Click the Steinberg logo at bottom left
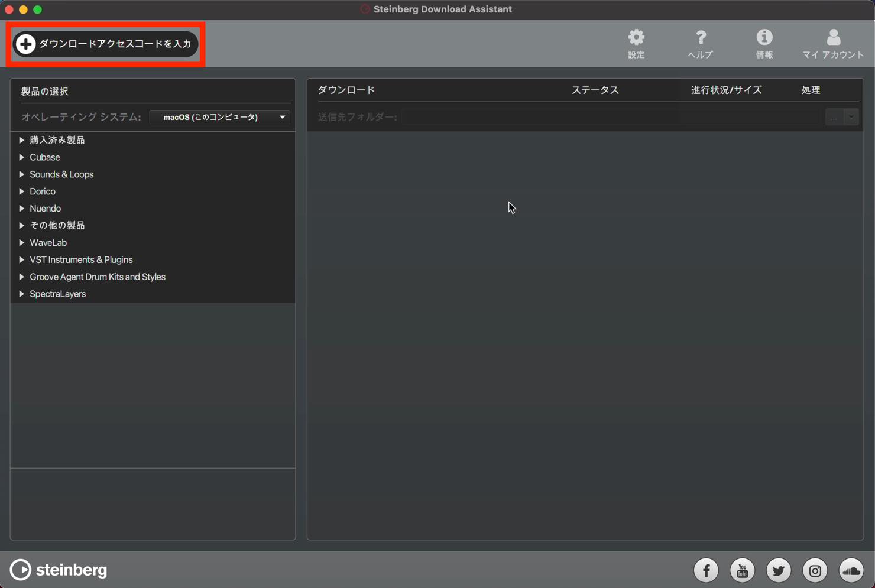 59,570
